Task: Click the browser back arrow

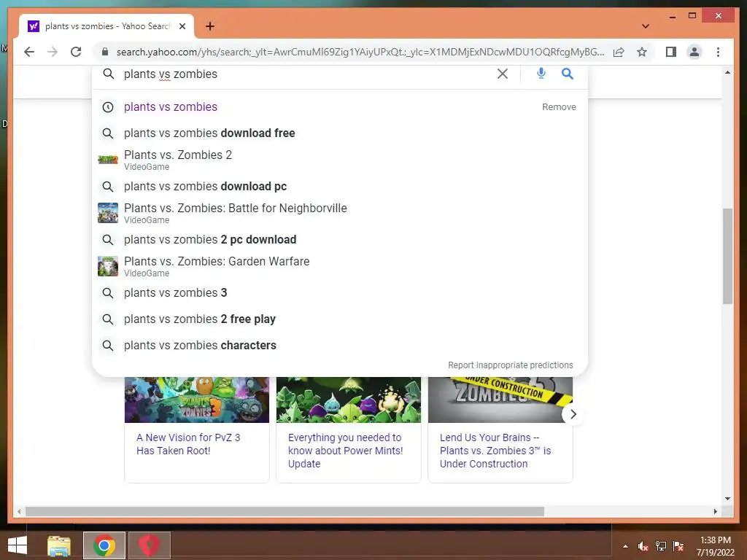Action: 29,52
